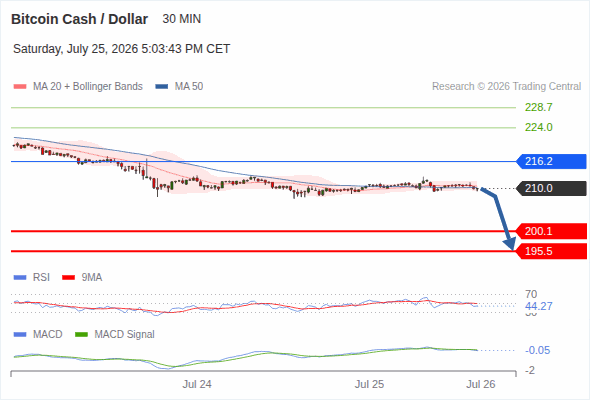The image size is (590, 400).
Task: Click the RSI current value 44.27
Action: tap(539, 306)
